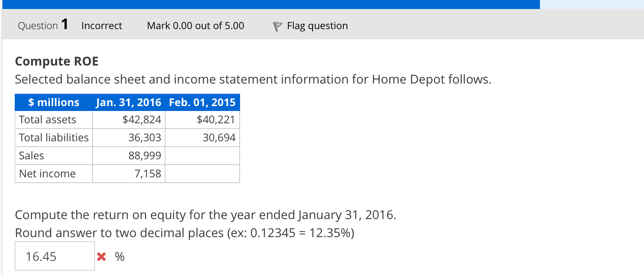Click the Incorrect status label
The image size is (644, 276).
pos(102,25)
